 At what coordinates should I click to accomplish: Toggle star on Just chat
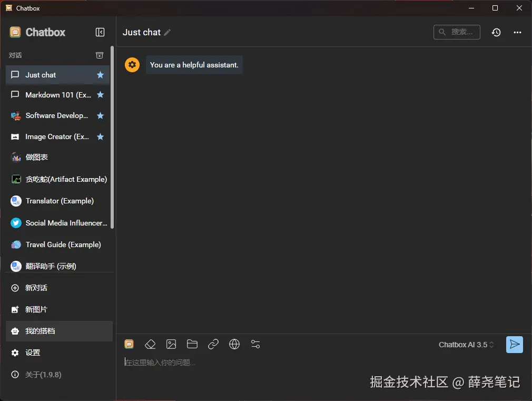(100, 75)
